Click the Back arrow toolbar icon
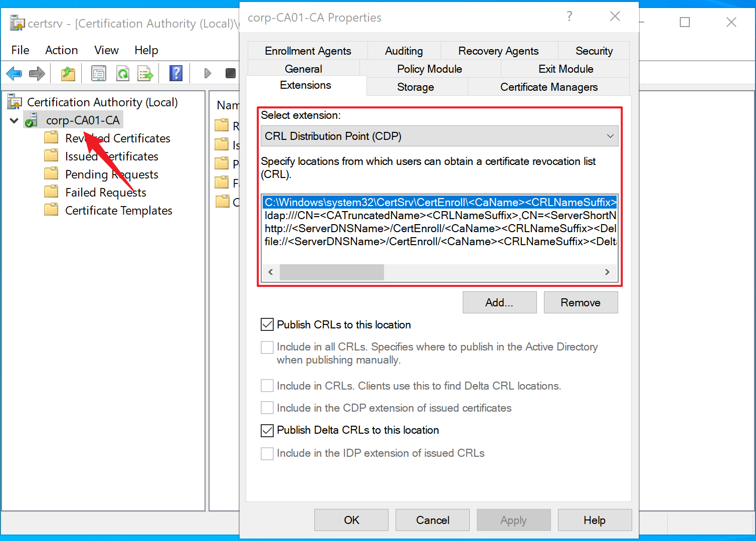This screenshot has width=756, height=541. coord(14,74)
